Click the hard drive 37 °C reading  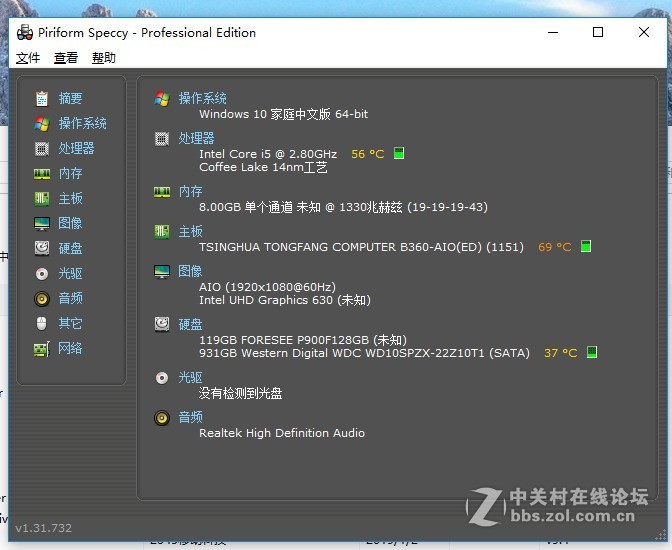click(x=561, y=353)
